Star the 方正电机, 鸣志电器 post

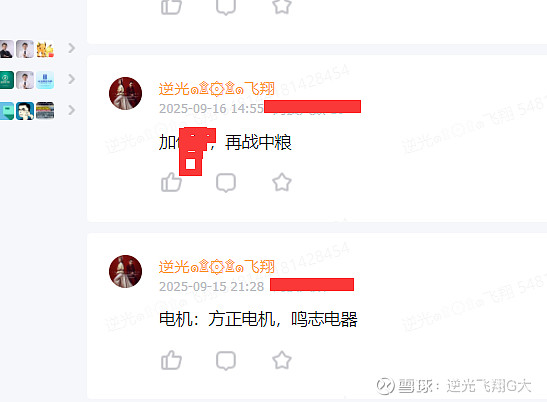click(x=282, y=360)
